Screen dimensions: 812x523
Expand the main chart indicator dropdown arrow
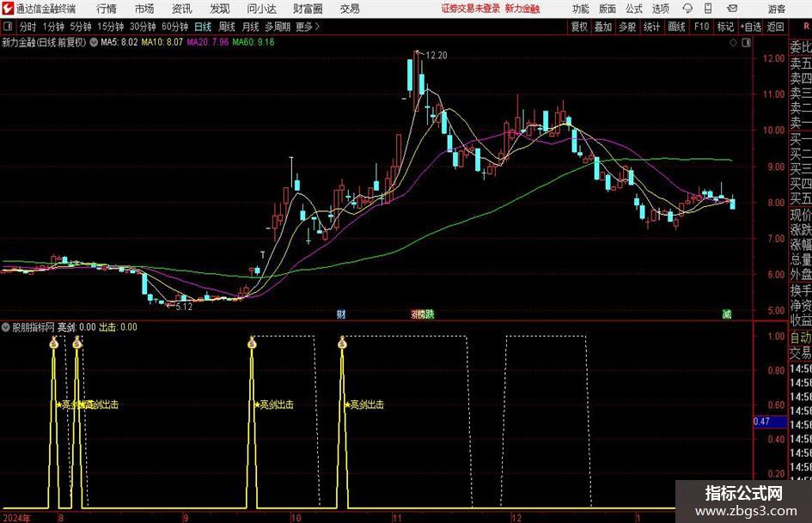coord(94,42)
